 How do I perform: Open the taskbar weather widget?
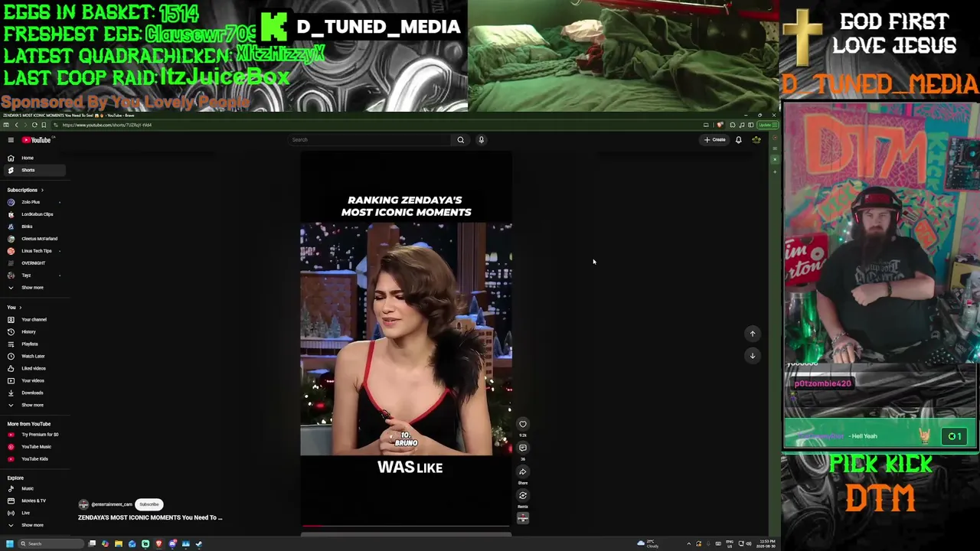[x=648, y=544]
